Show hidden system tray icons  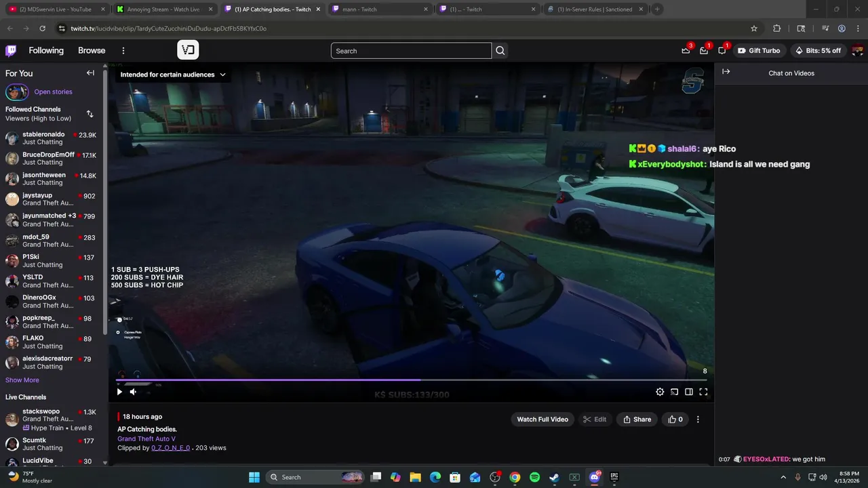[784, 477]
